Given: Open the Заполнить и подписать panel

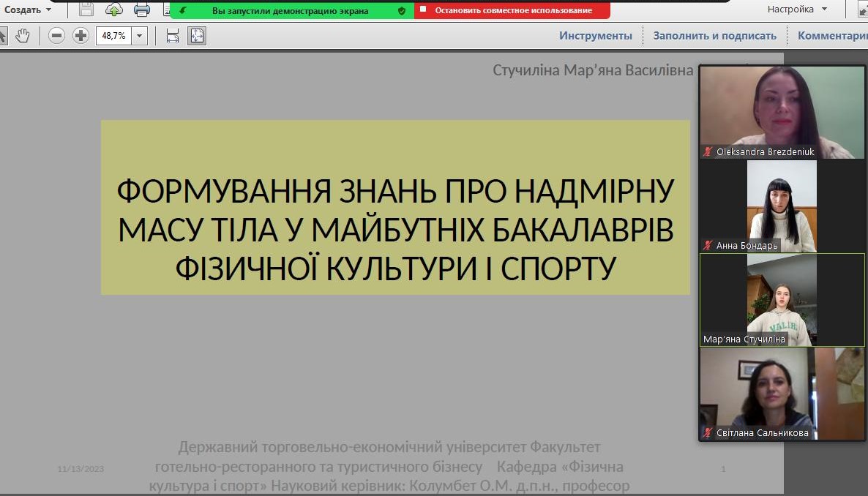Looking at the screenshot, I should click(714, 35).
